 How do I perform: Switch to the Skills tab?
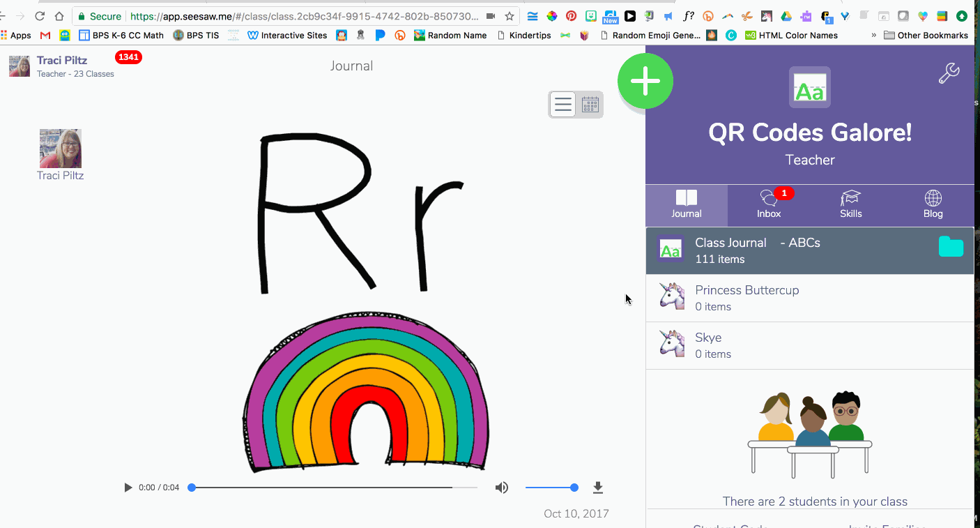tap(851, 205)
